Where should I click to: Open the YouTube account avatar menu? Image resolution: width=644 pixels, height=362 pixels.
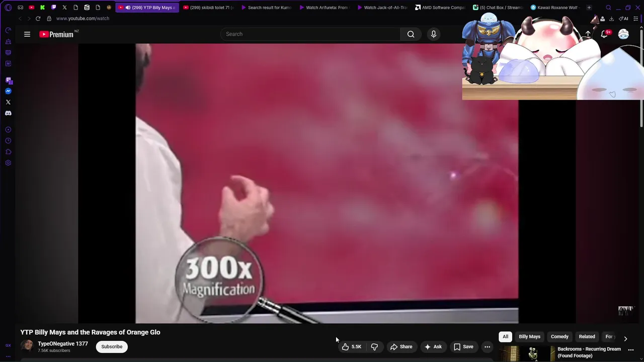(623, 34)
